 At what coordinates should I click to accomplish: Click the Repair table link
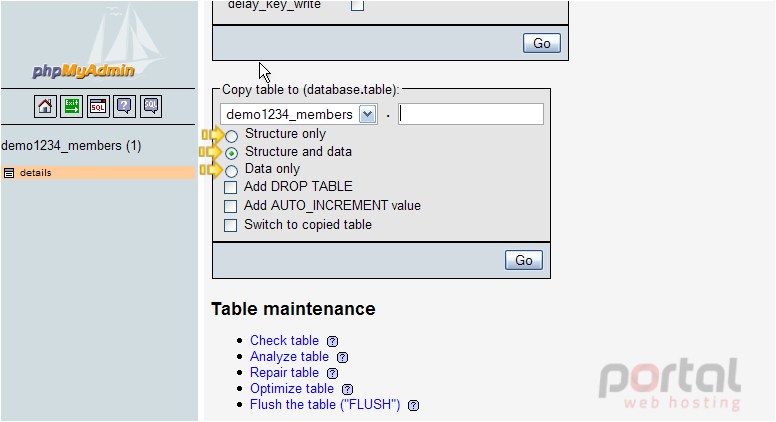284,373
